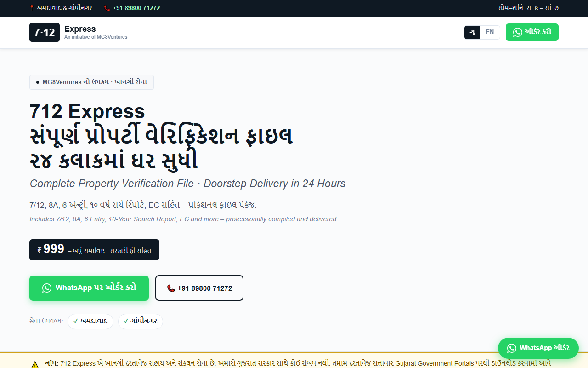Click the નોંધ disclaimer notice text

[299, 362]
